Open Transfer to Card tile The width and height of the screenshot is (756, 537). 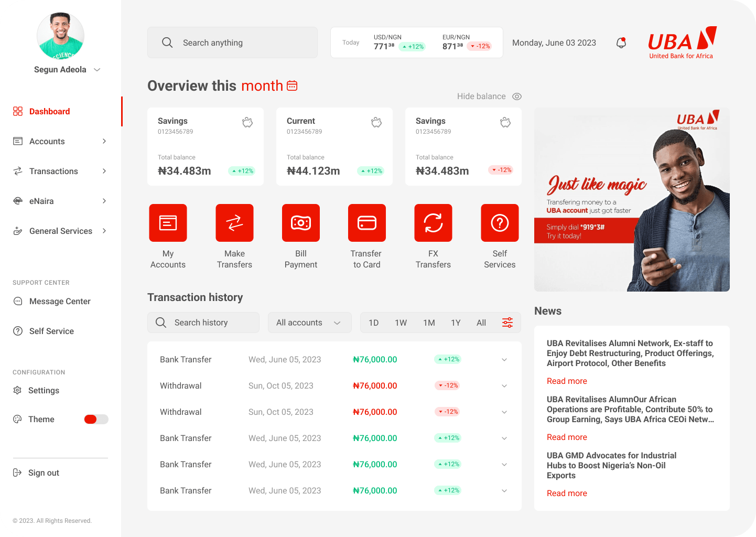(367, 223)
